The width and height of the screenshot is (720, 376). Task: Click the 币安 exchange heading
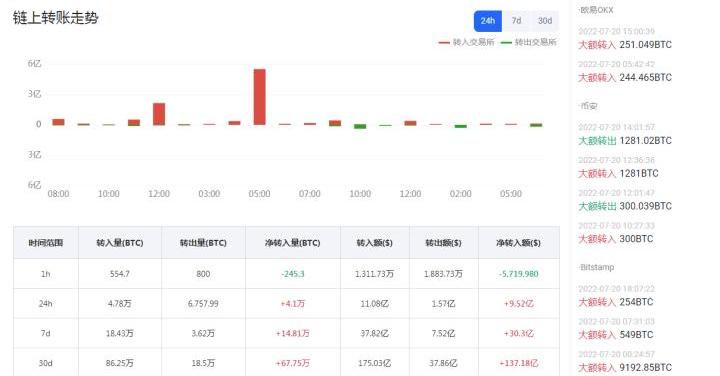click(x=588, y=106)
